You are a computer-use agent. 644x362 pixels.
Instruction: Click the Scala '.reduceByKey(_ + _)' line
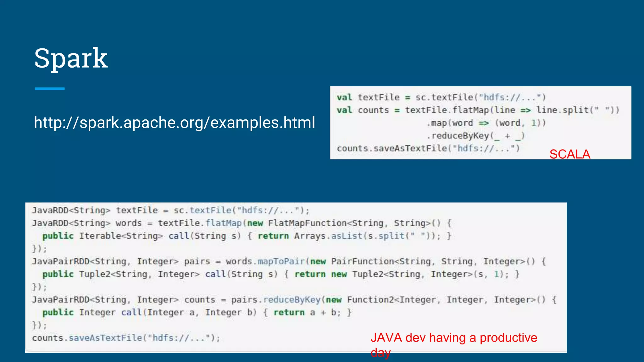(475, 136)
